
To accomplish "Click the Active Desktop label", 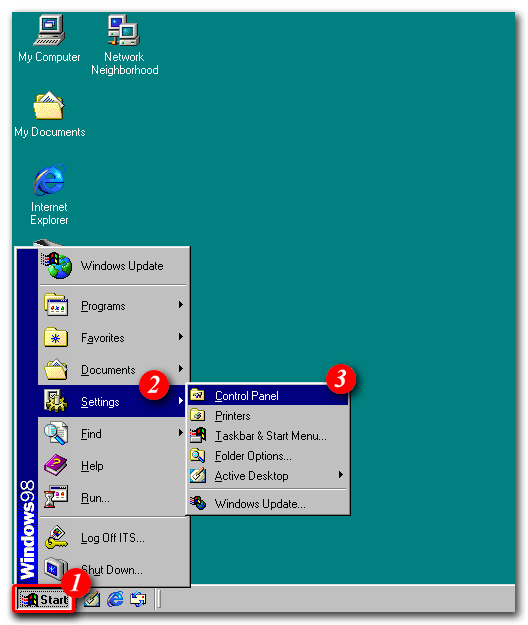I will point(251,476).
